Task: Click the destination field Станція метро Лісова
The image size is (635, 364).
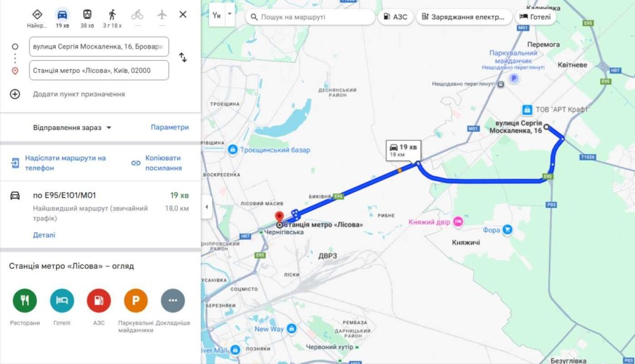Action: [99, 70]
